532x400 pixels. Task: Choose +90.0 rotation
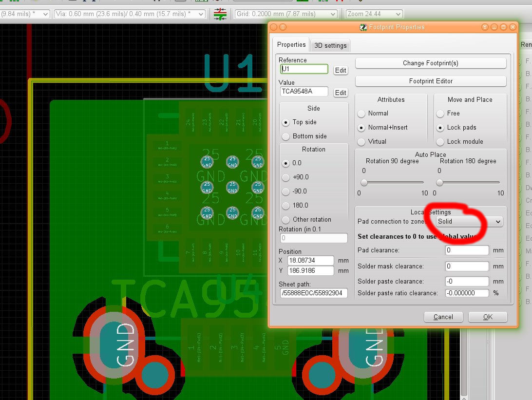[x=285, y=177]
